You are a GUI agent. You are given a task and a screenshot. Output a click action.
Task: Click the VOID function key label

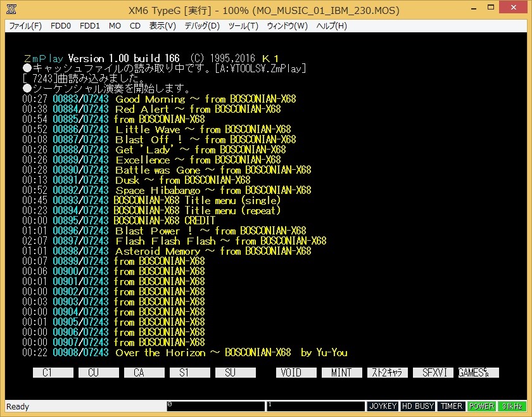pos(296,373)
